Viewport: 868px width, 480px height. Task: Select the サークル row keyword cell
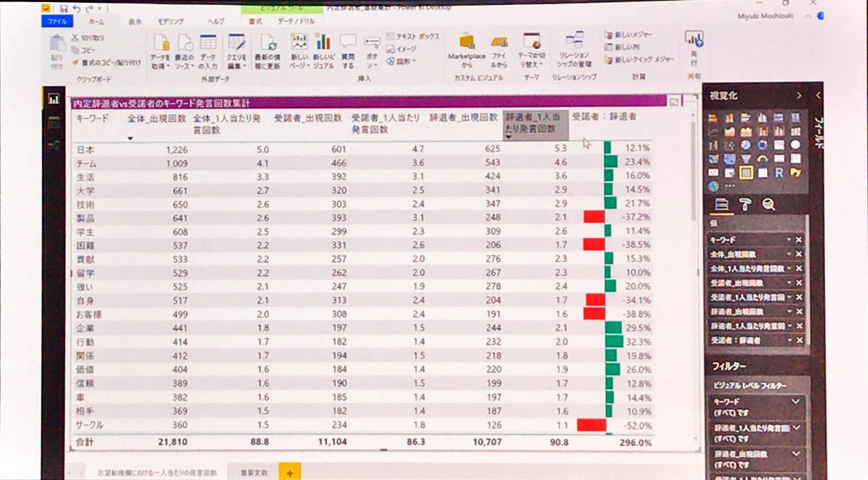[x=90, y=425]
